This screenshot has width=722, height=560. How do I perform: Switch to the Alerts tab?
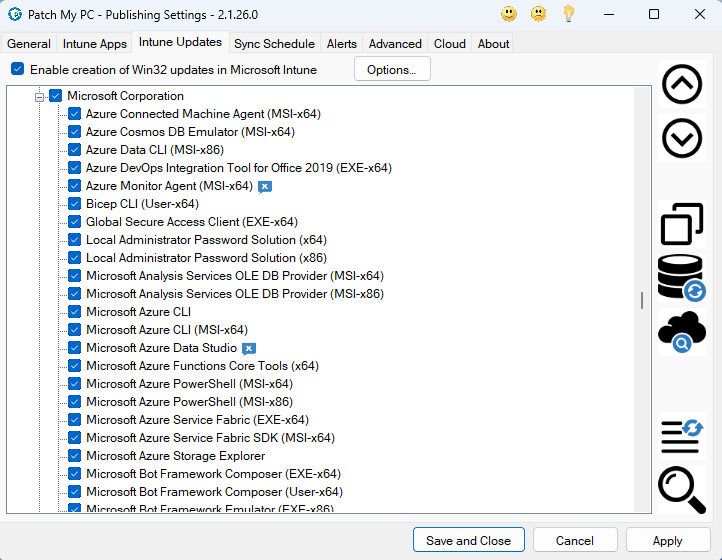[342, 44]
